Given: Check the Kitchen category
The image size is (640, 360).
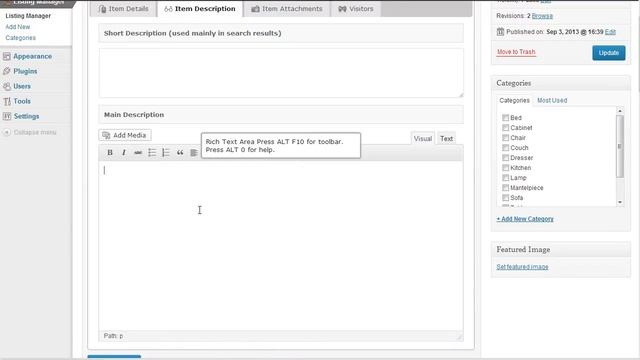Looking at the screenshot, I should click(505, 168).
